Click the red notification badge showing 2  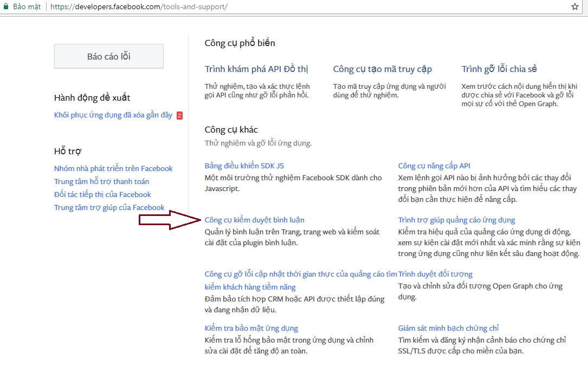179,115
